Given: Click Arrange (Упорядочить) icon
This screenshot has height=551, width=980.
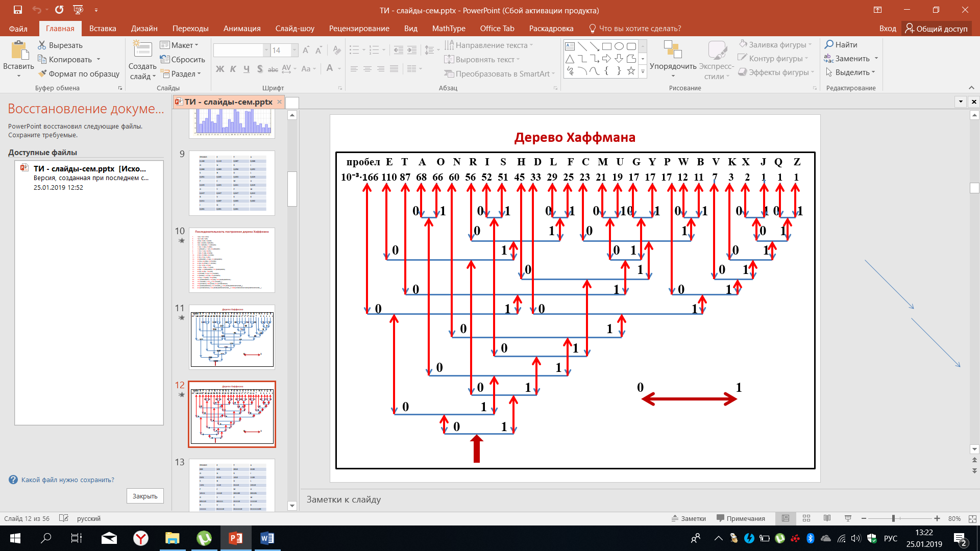Looking at the screenshot, I should tap(673, 49).
